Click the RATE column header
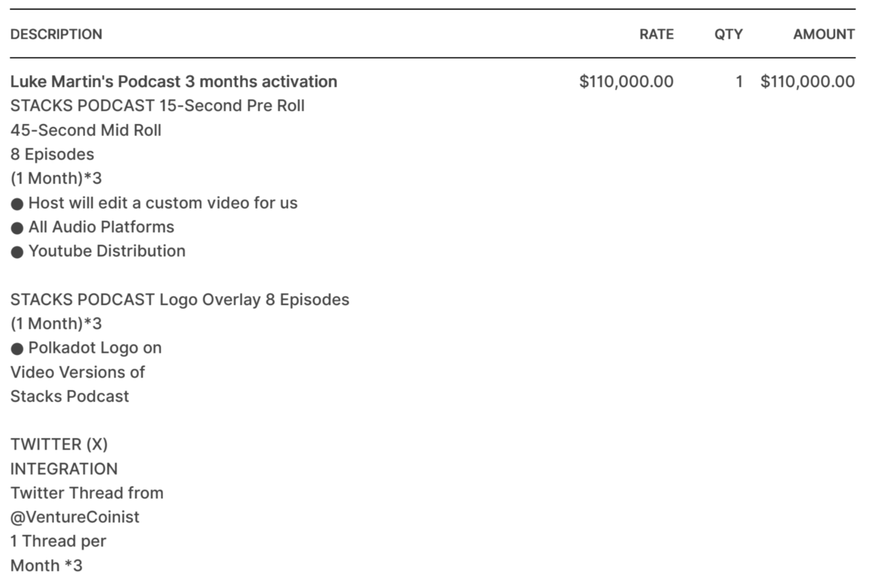Viewport: 876px width, 588px height. pyautogui.click(x=656, y=34)
